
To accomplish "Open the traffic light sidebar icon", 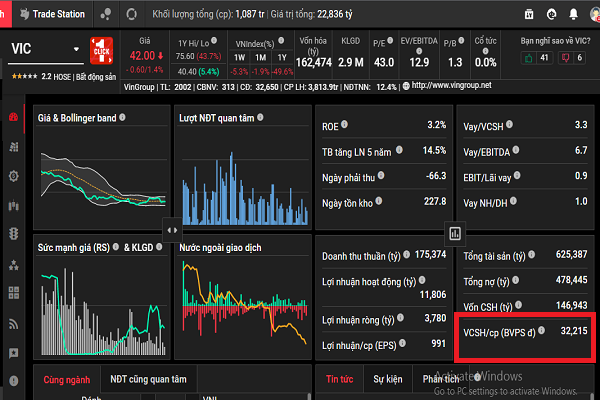I will [x=13, y=234].
